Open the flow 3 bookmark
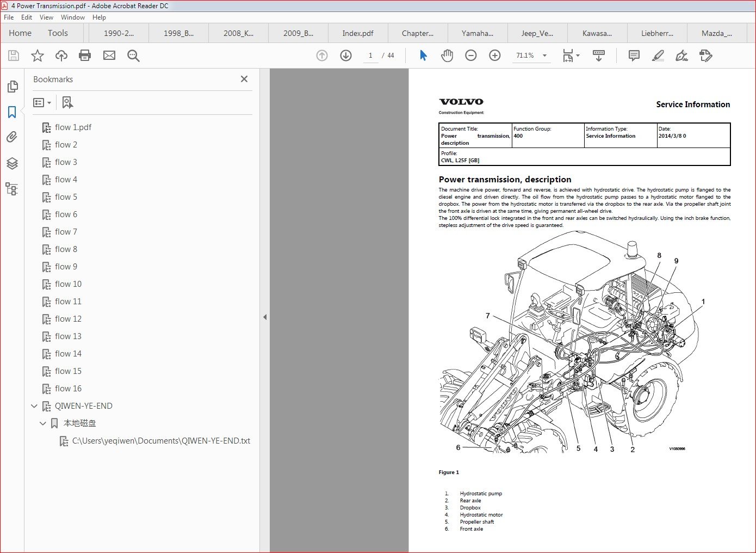756x553 pixels. [x=66, y=162]
